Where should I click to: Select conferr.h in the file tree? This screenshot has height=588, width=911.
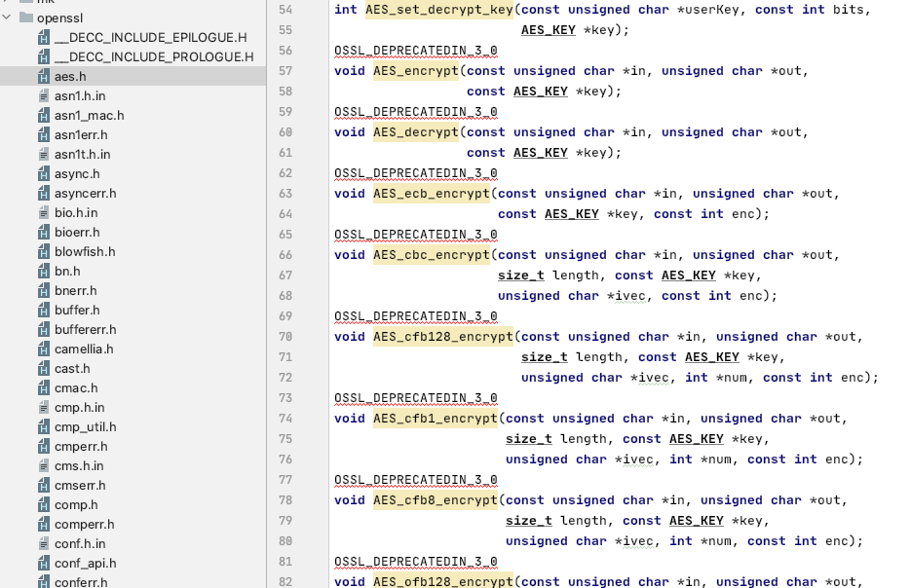[81, 582]
